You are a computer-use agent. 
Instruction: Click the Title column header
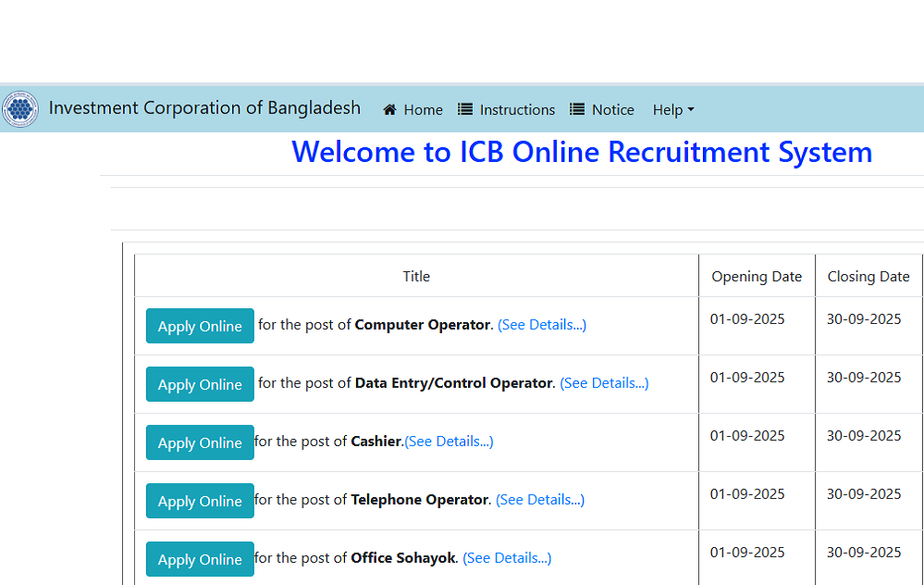416,277
